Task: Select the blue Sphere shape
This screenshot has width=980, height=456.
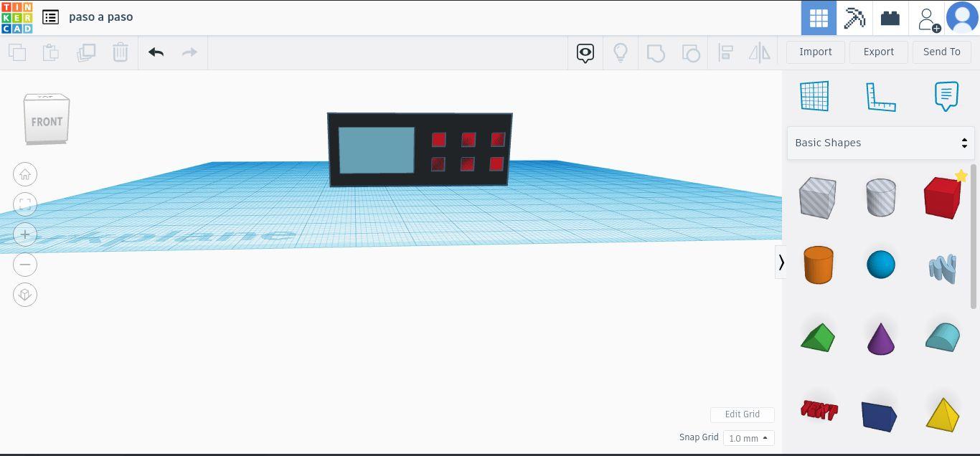Action: 880,265
